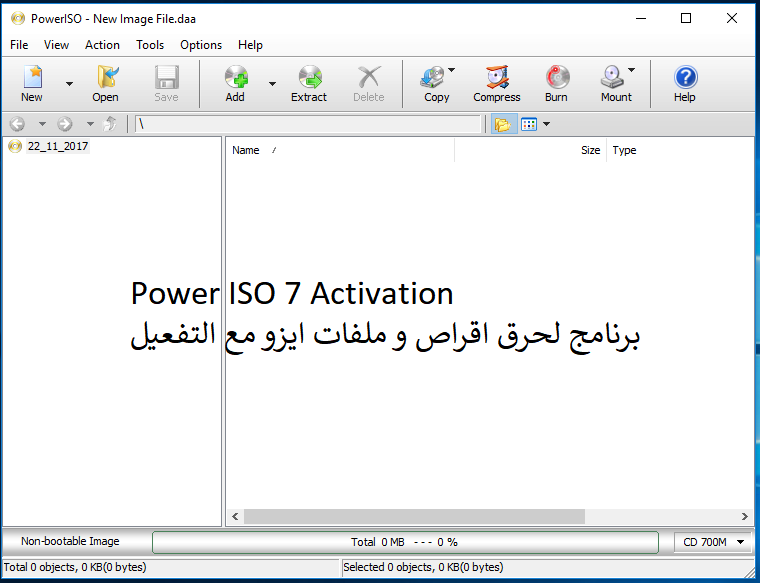Close the PowerISO window
This screenshot has height=583, width=760.
732,19
